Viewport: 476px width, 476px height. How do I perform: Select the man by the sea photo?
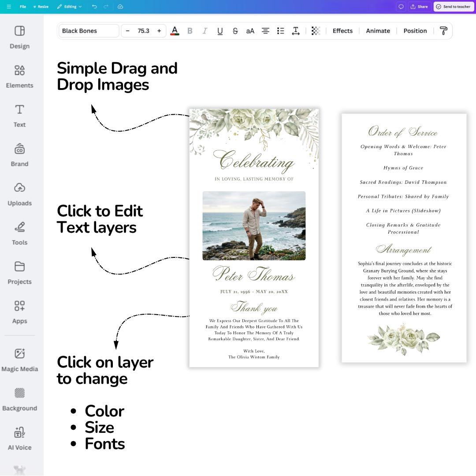254,226
